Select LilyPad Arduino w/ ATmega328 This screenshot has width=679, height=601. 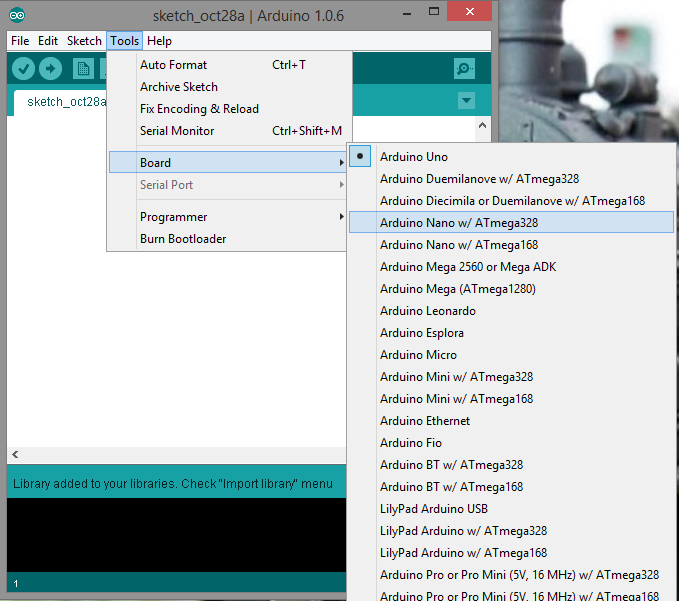click(511, 531)
